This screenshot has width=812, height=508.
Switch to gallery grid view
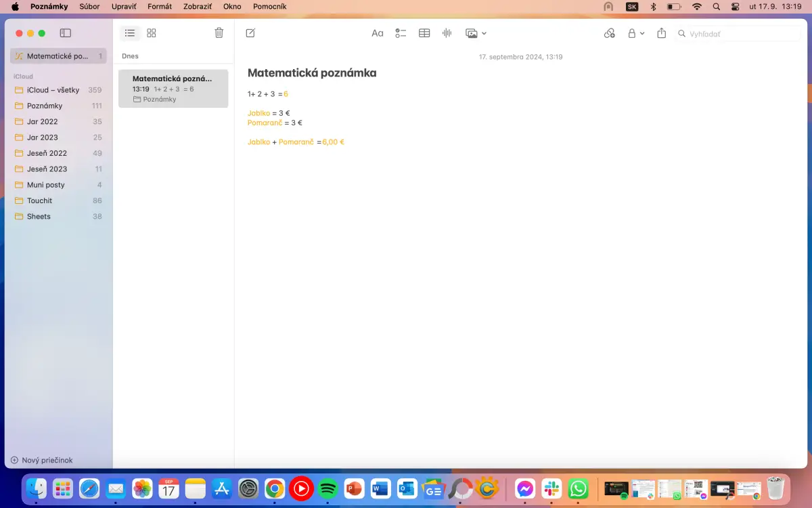point(152,33)
